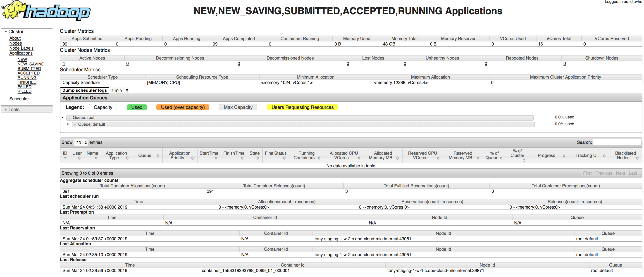Focus the table Search field
Image resolution: width=644 pixels, height=277 pixels.
point(616,142)
